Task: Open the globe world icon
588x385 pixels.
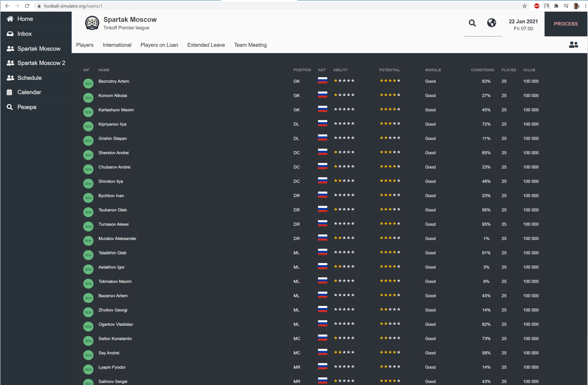Action: [492, 23]
